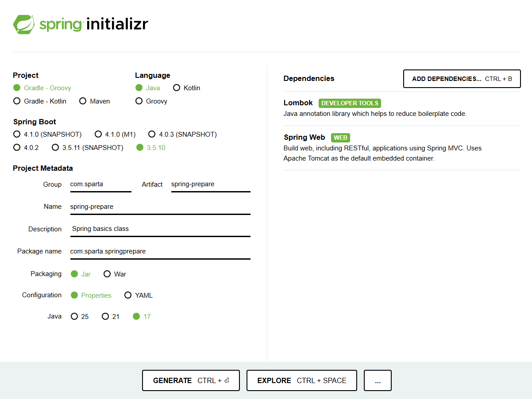The image size is (532, 399).
Task: Select Java version 21
Action: tap(111, 316)
